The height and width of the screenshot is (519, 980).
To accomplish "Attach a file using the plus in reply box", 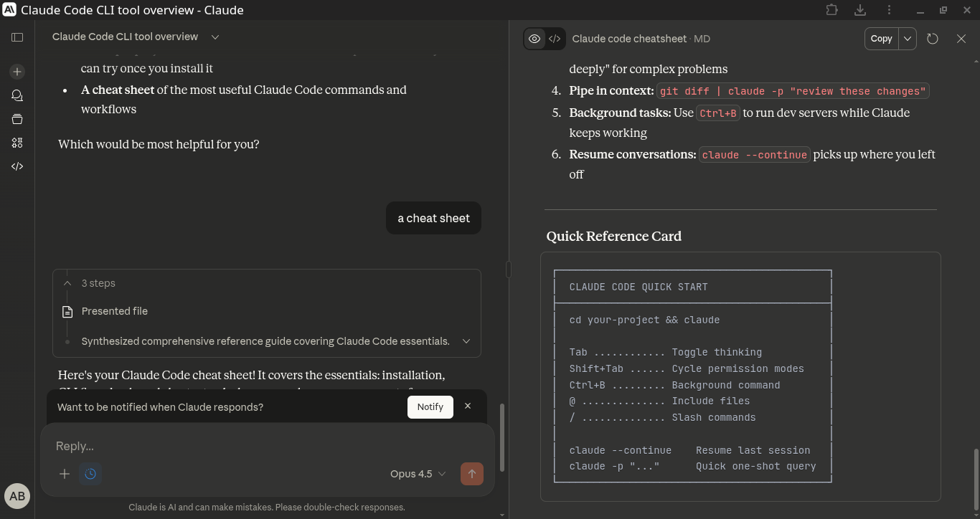I will tap(65, 474).
